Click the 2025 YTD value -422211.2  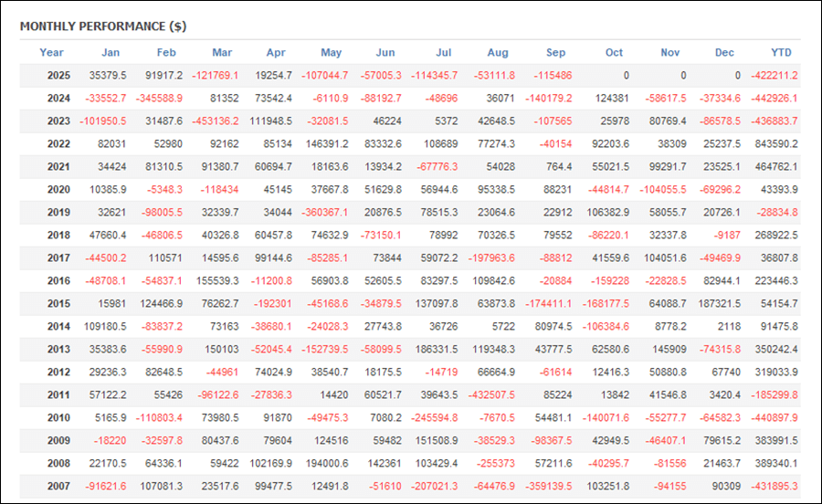(774, 76)
